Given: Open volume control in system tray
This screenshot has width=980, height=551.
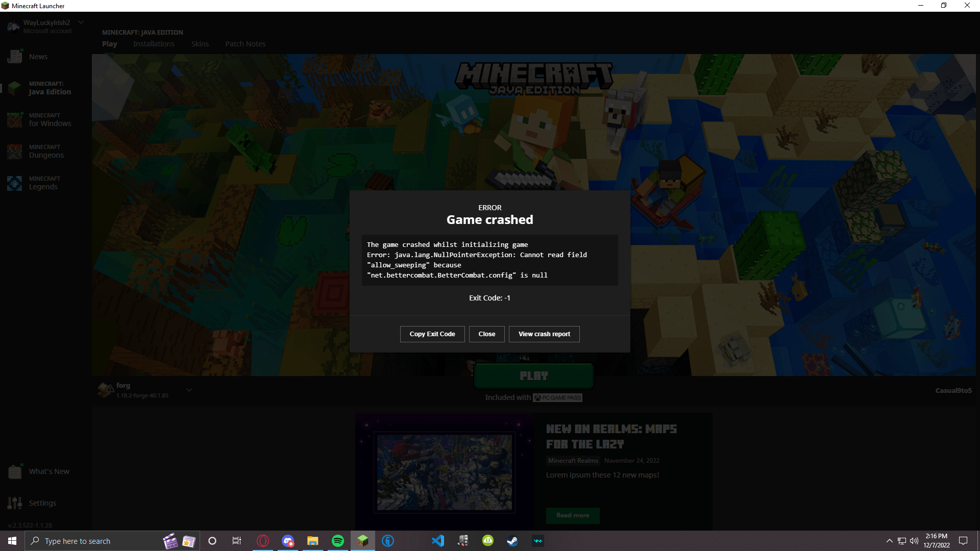Looking at the screenshot, I should 914,541.
